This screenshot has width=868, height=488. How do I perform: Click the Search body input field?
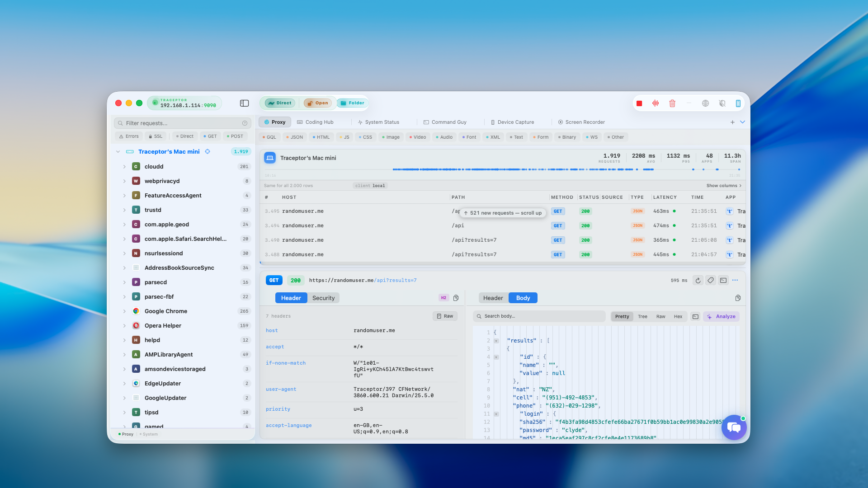[539, 316]
